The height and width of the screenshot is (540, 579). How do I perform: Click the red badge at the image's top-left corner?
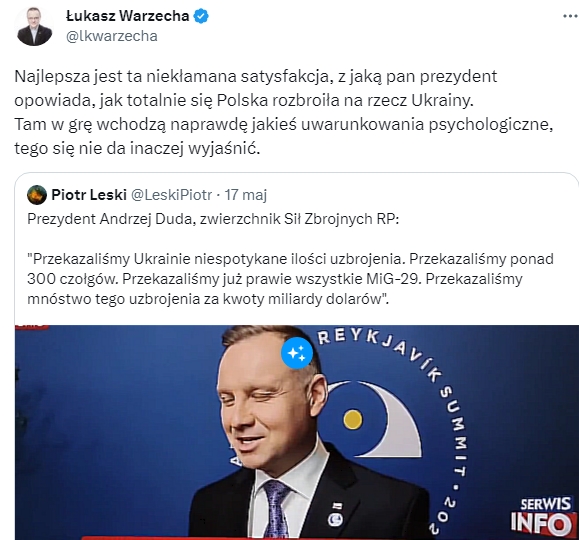[32, 327]
